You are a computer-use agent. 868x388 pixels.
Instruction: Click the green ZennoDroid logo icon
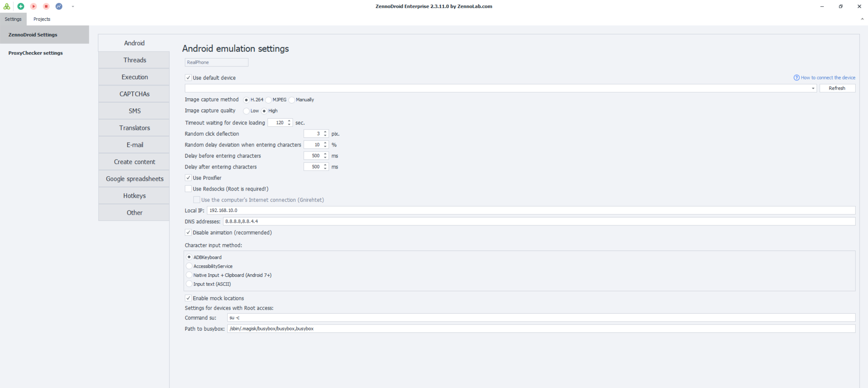pyautogui.click(x=7, y=6)
